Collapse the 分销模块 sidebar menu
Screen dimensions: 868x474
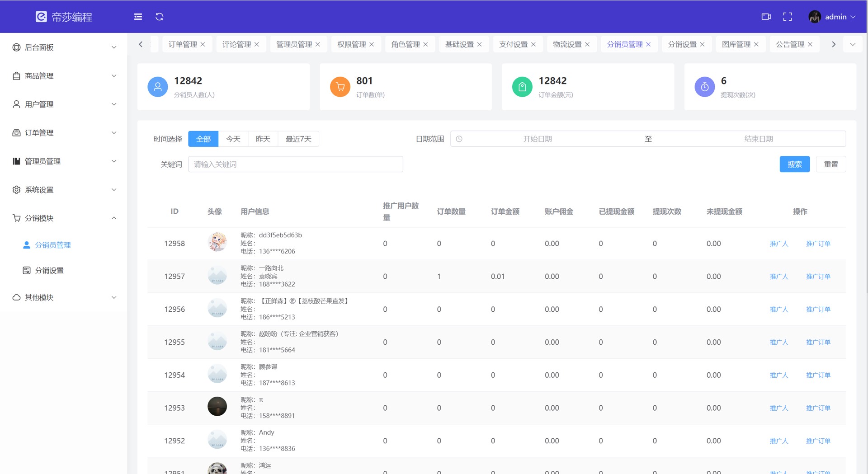point(63,218)
